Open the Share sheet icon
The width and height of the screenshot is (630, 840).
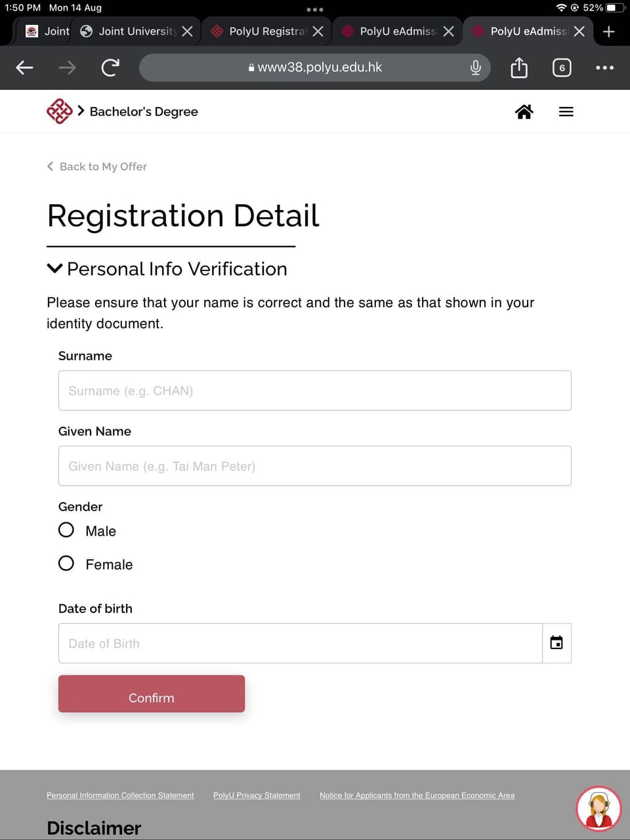[x=518, y=67]
